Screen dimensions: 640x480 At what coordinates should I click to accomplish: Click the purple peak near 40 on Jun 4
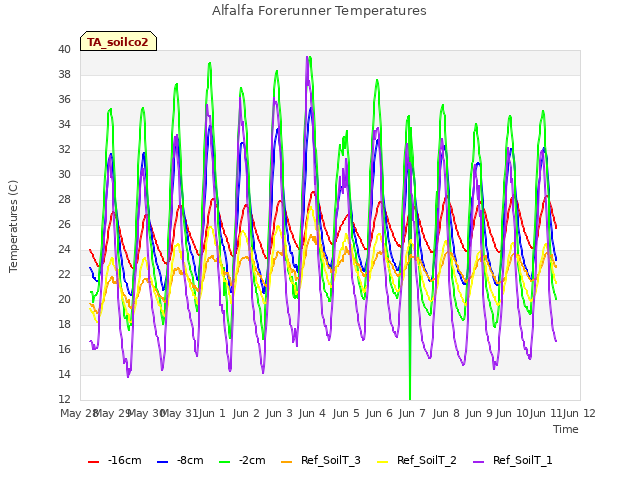tap(307, 58)
